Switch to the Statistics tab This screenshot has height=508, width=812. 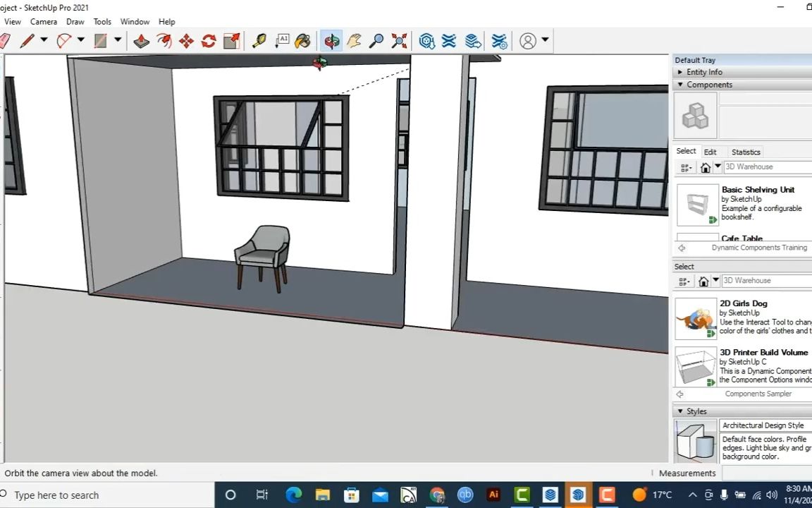pos(745,152)
